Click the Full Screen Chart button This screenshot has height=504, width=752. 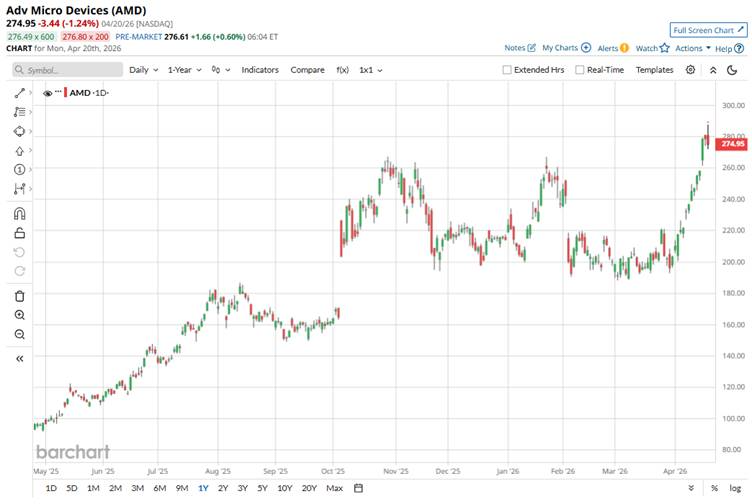coord(707,30)
